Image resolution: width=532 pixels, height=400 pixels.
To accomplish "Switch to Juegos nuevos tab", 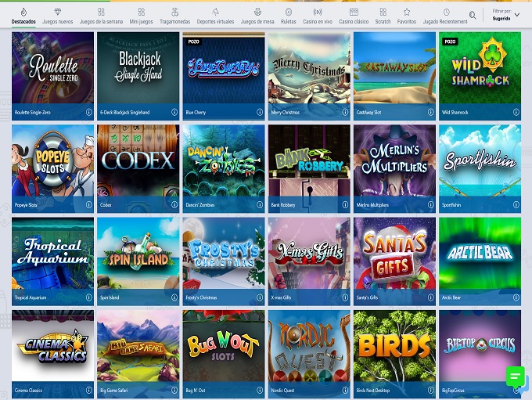I will click(x=58, y=16).
